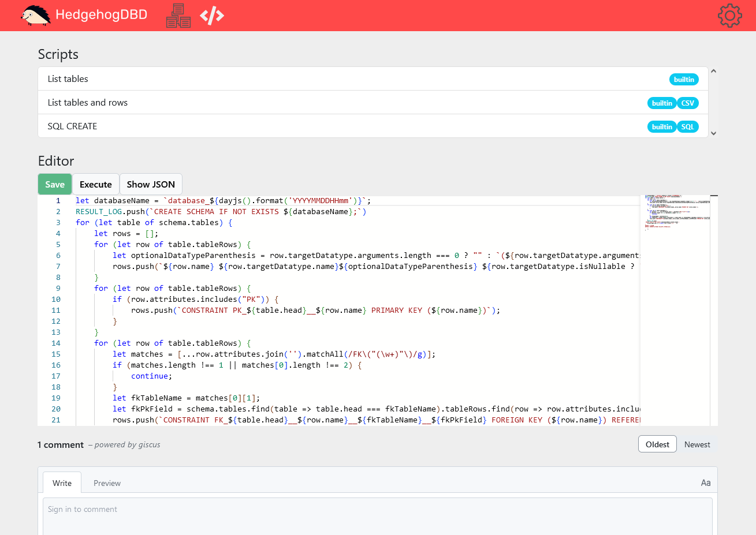
Task: Sort comments by Oldest
Action: [657, 444]
